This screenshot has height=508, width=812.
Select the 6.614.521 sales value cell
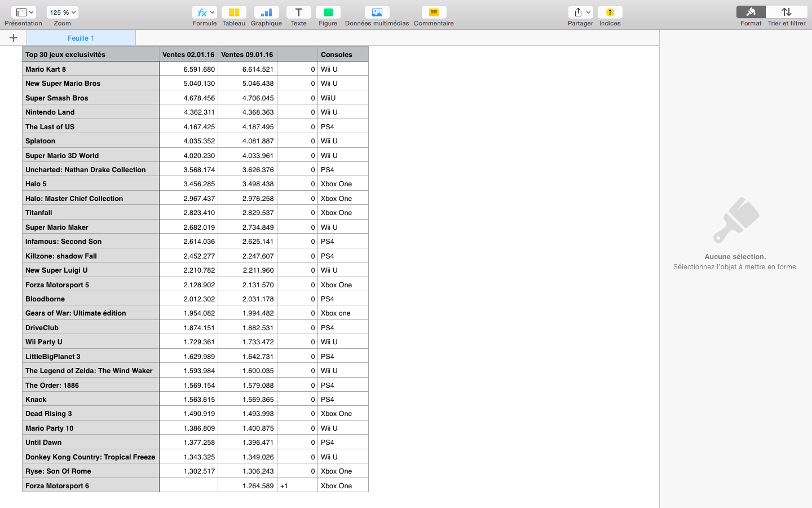pos(247,69)
